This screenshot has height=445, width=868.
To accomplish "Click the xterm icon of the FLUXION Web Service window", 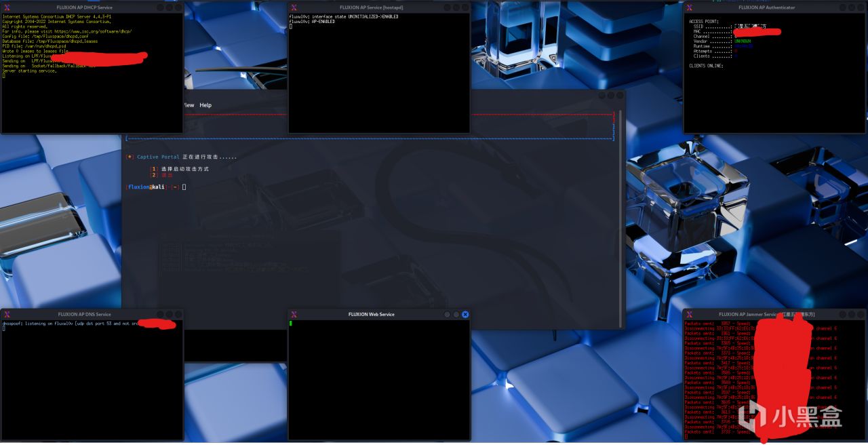I will tap(294, 314).
